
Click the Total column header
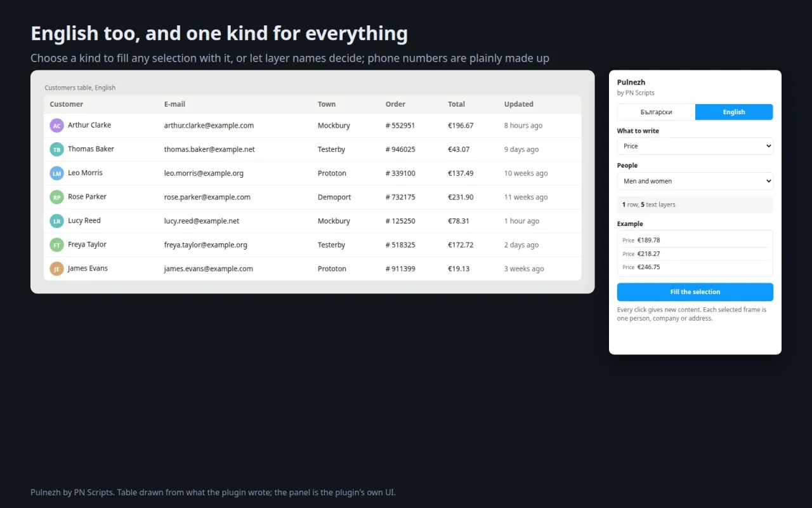pos(456,104)
